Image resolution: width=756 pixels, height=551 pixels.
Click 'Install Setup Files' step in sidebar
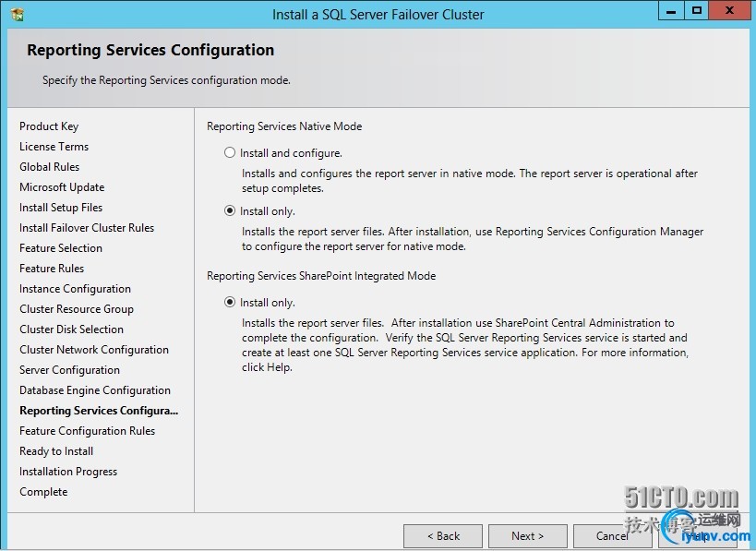[61, 208]
